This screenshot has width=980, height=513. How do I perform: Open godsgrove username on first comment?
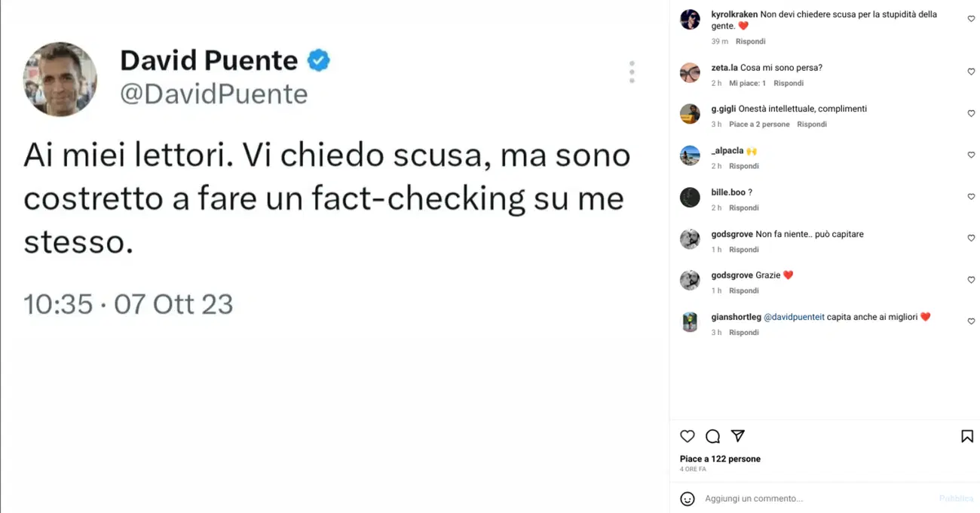[732, 234]
